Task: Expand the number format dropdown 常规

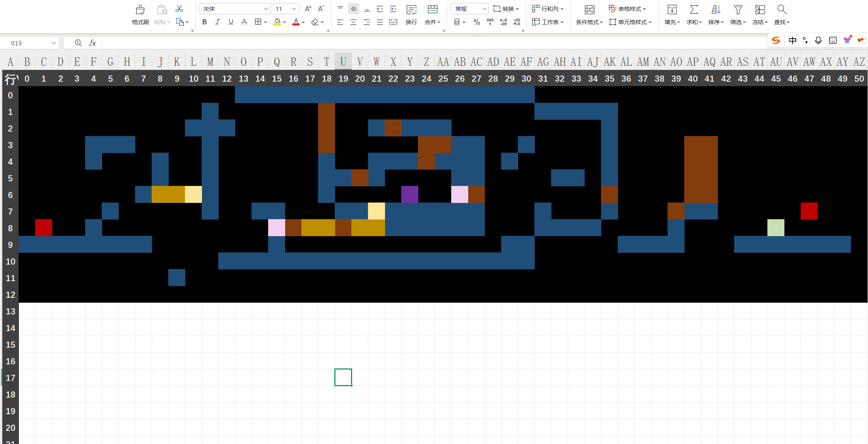Action: coord(470,9)
